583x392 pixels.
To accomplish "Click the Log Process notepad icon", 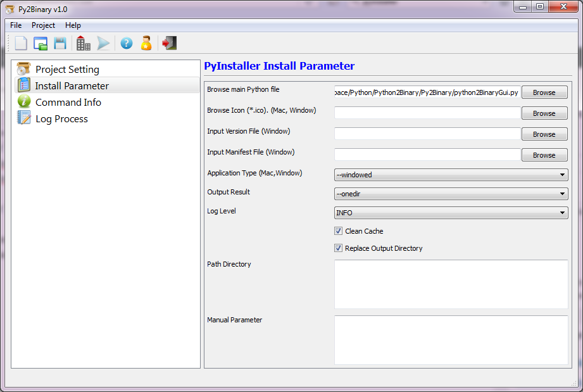I will pos(24,118).
